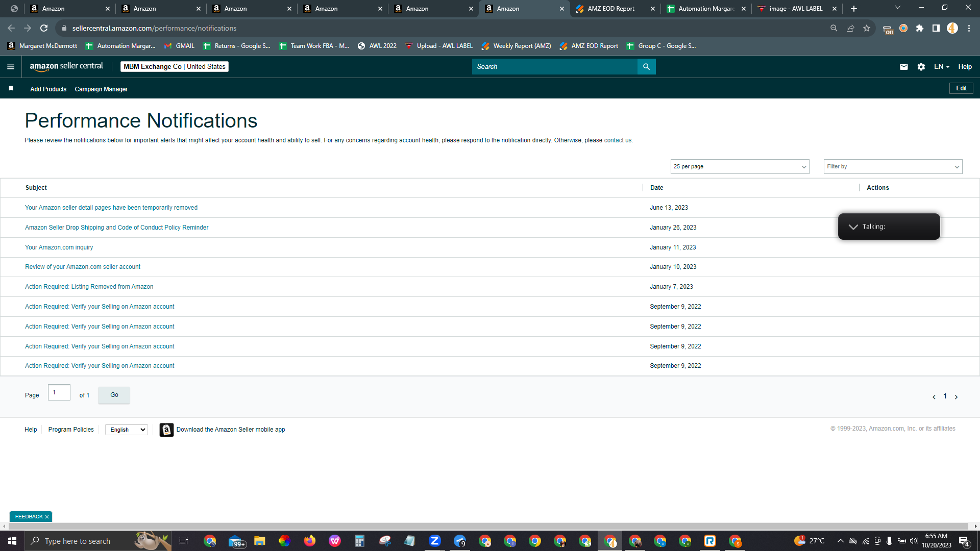Go to next page arrow

pyautogui.click(x=956, y=397)
